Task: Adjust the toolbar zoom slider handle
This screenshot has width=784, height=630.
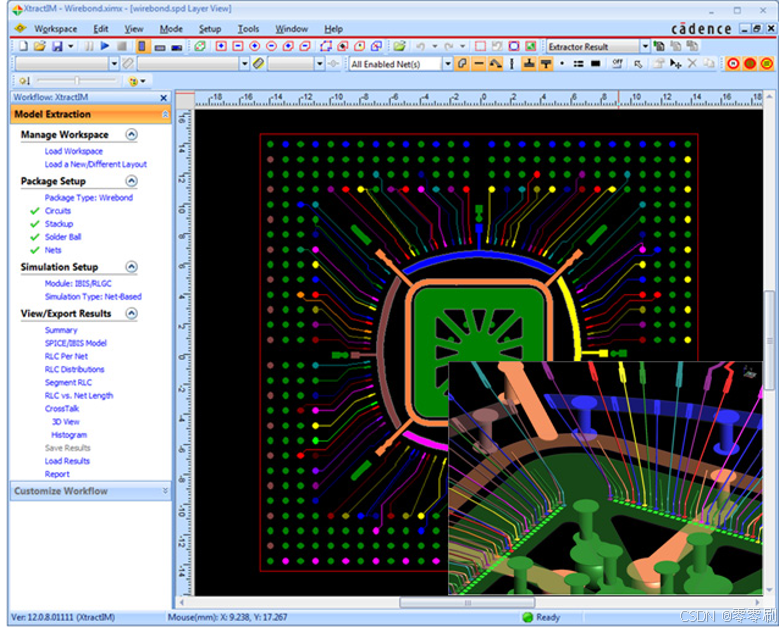Action: click(x=76, y=81)
